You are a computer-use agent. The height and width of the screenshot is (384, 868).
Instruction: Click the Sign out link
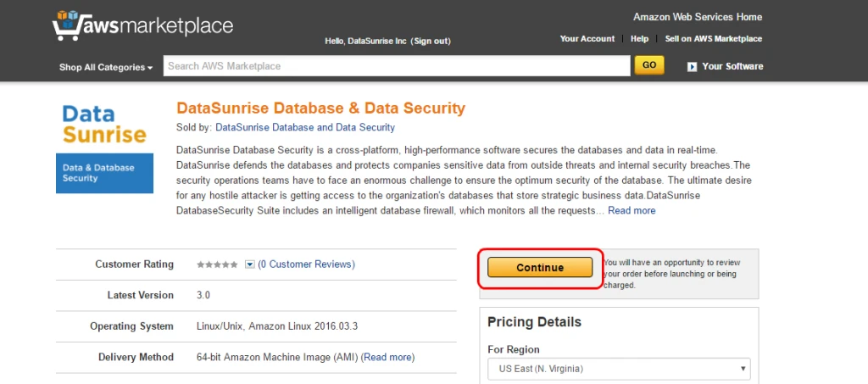click(431, 41)
